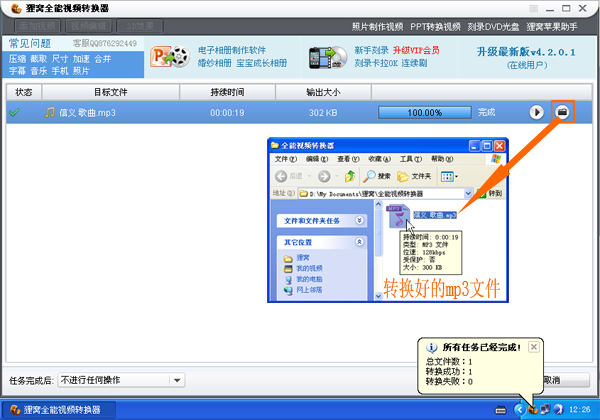Click the keyboard language bar icon in taskbar
600x420 pixels.
[x=501, y=410]
